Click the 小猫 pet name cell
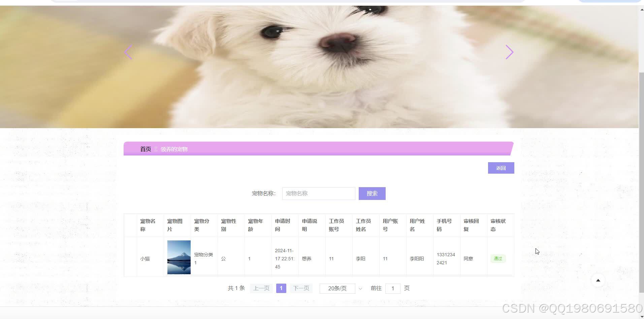Viewport: 644px width, 319px height. coord(145,258)
